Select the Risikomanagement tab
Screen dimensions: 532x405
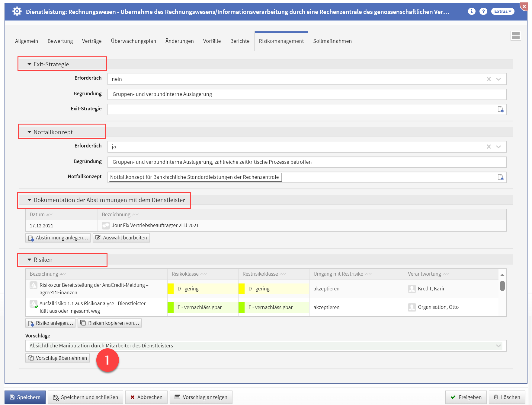[281, 41]
